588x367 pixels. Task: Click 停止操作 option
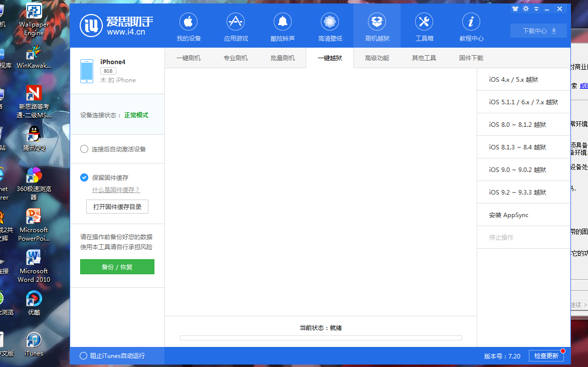(x=523, y=238)
